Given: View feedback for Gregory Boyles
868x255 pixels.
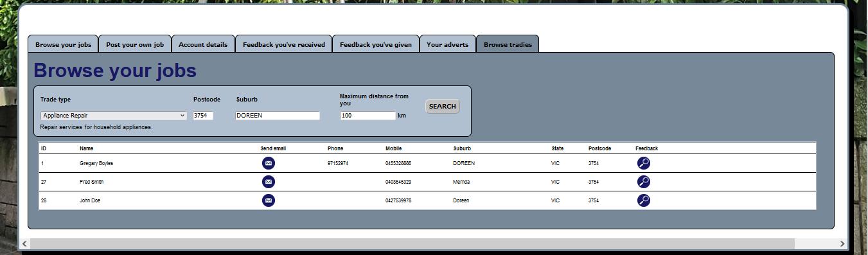Looking at the screenshot, I should (x=643, y=163).
